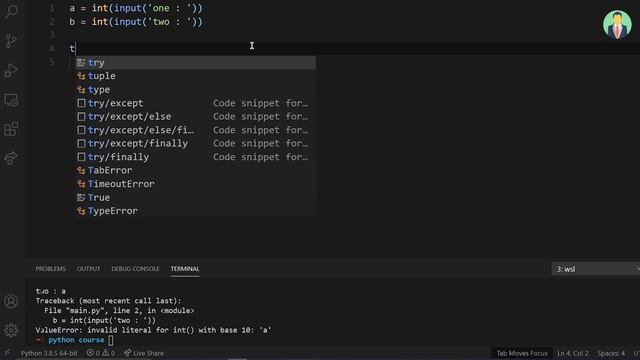Open the Remote Explorer view
Screen dimensions: 640x360
coord(11,100)
